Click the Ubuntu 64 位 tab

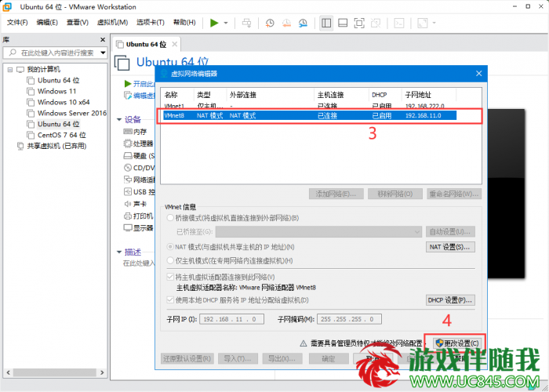point(146,45)
